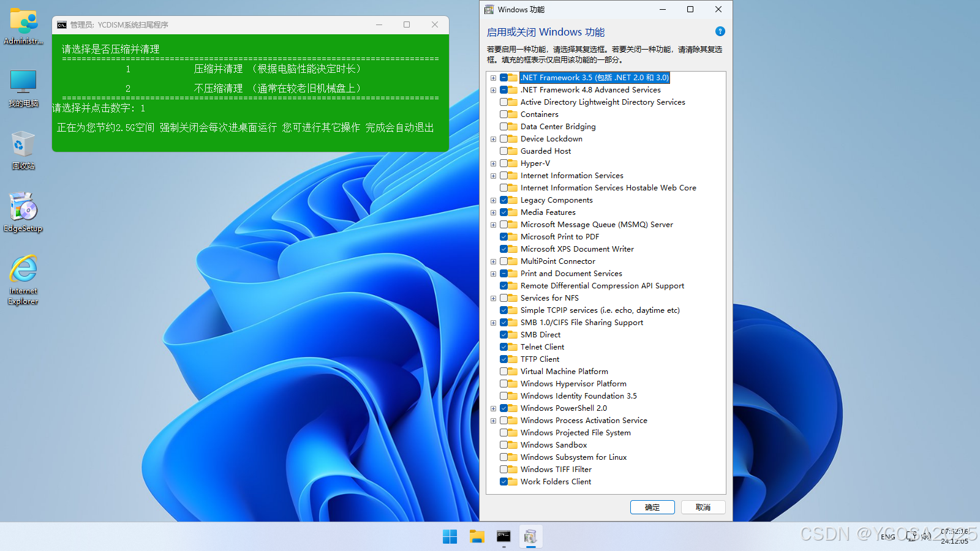Screen dimensions: 980x551
Task: Select the Windows Identity Foundation 3.5 row
Action: 579,396
